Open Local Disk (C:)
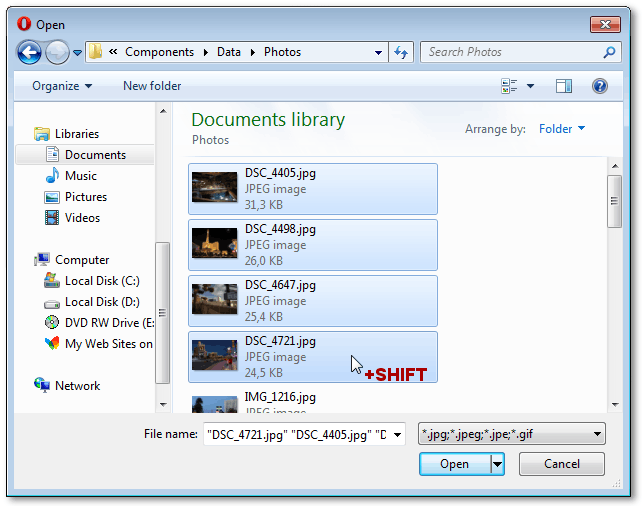The height and width of the screenshot is (506, 642). pos(102,281)
